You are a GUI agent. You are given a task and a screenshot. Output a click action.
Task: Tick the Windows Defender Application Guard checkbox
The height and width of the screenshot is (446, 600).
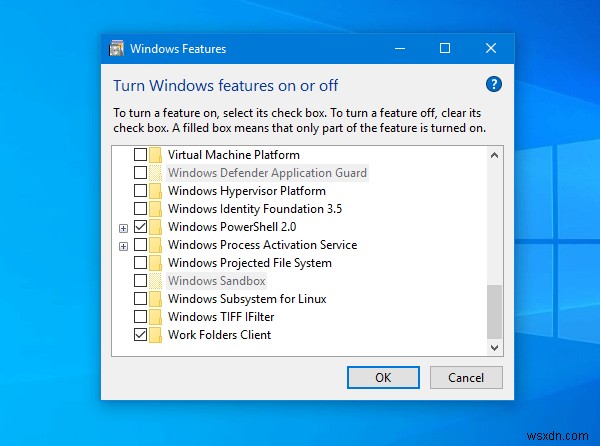[140, 173]
